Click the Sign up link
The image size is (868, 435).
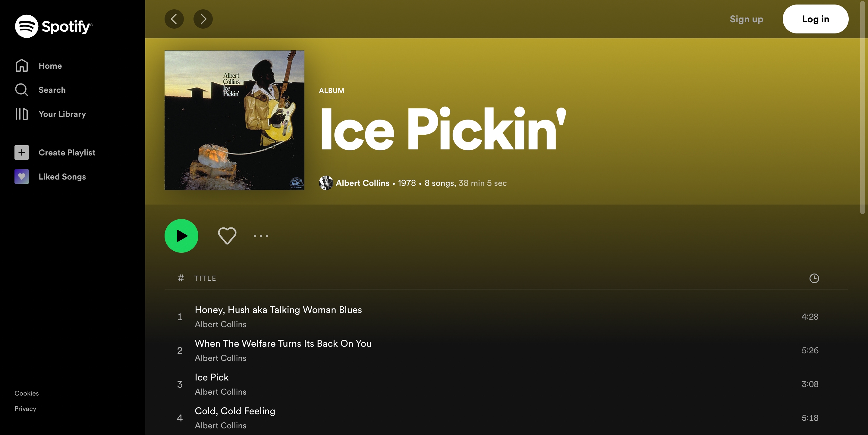(x=746, y=19)
